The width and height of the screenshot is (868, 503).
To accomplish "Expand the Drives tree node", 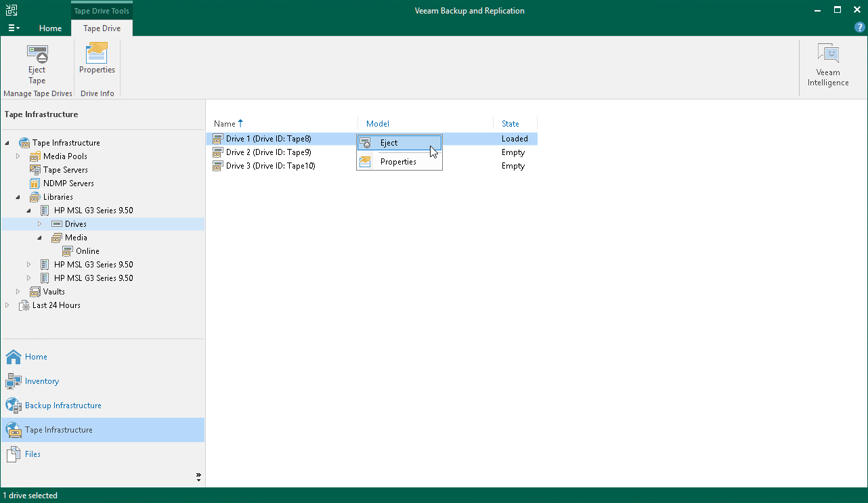I will (41, 224).
